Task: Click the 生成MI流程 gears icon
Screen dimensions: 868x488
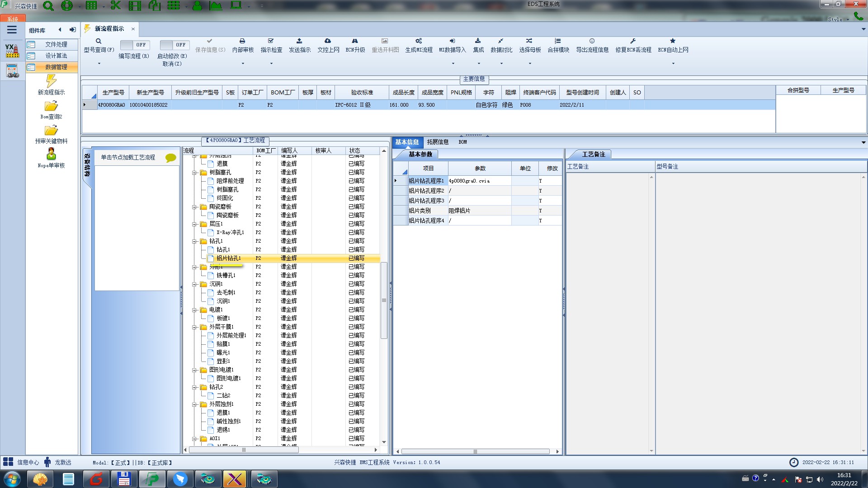Action: click(419, 41)
